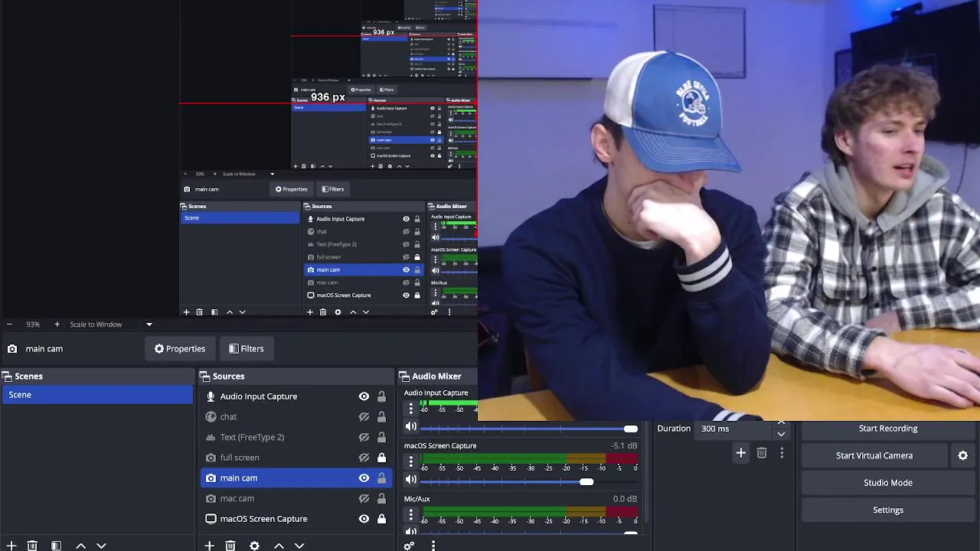Show the full screen source eye icon
The width and height of the screenshot is (980, 551).
(x=364, y=458)
